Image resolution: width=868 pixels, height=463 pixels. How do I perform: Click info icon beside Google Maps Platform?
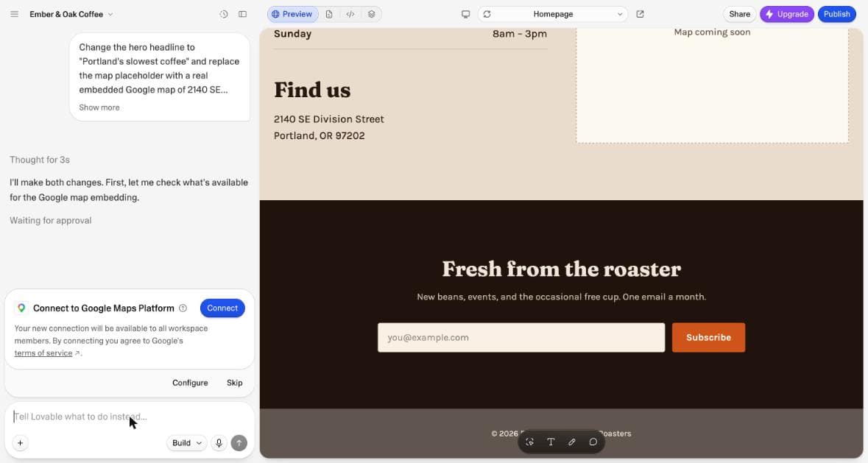183,308
